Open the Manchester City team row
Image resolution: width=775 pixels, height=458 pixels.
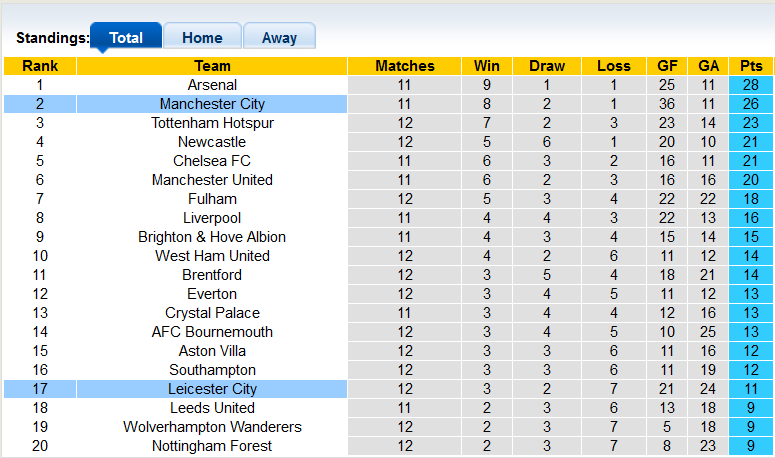coord(212,104)
